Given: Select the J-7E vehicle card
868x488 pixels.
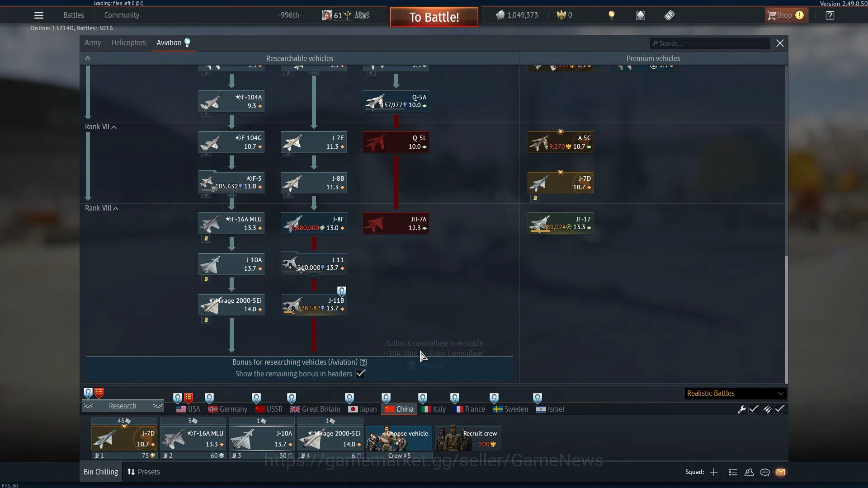Looking at the screenshot, I should [x=314, y=142].
